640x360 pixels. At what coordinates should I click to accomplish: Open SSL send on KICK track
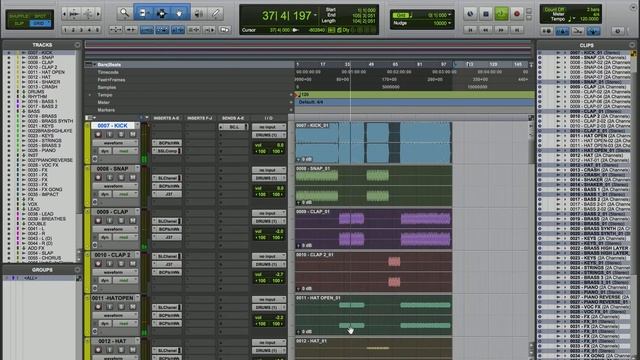point(233,127)
